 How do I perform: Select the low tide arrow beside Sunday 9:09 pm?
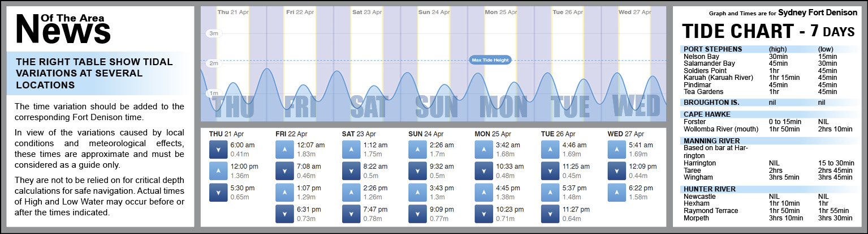pyautogui.click(x=417, y=213)
